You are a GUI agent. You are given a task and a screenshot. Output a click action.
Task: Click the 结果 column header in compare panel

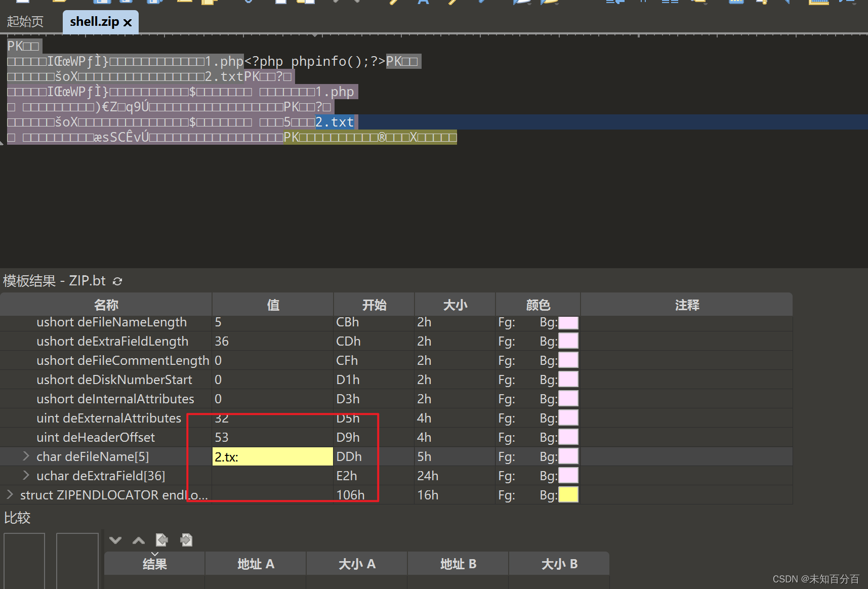pos(154,564)
